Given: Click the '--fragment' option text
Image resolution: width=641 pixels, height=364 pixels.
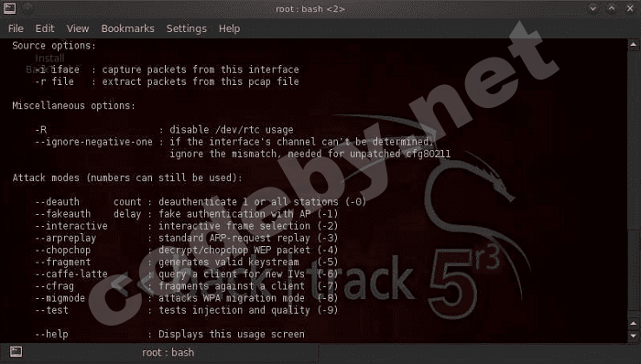Looking at the screenshot, I should [x=62, y=262].
